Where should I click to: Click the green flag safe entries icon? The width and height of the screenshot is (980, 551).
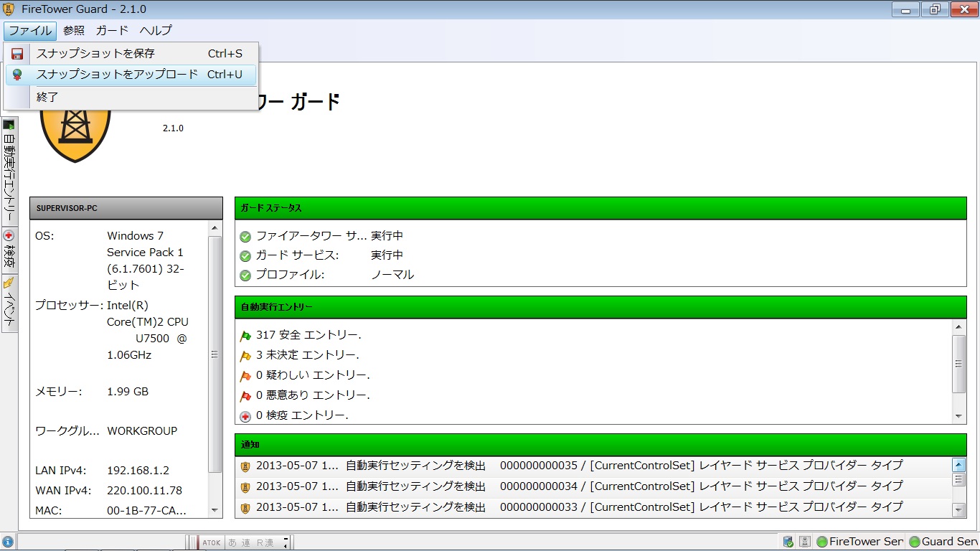[x=245, y=336]
